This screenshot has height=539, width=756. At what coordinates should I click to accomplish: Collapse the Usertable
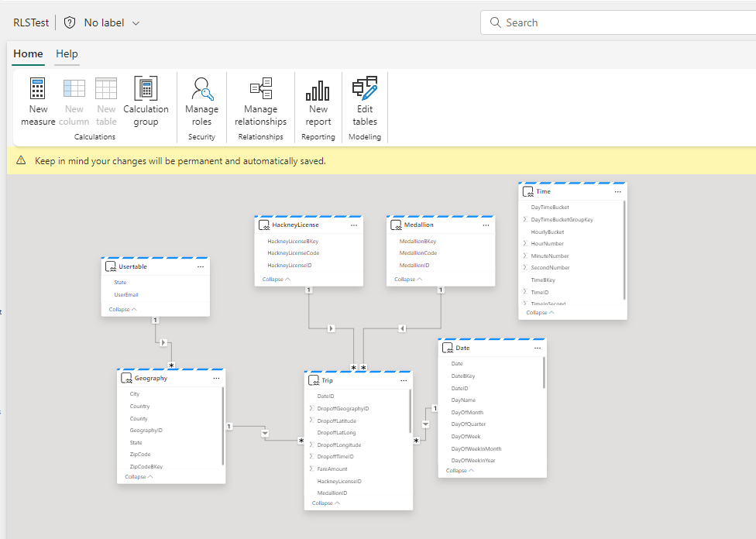(121, 308)
